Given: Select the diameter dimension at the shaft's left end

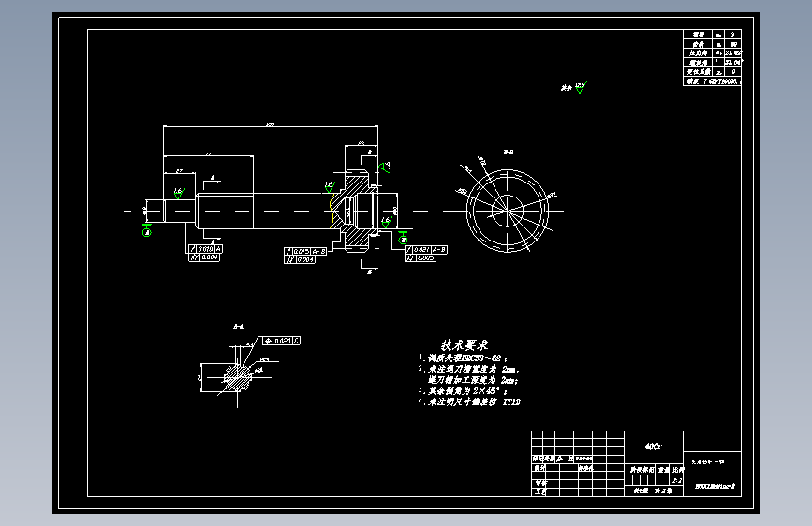Looking at the screenshot, I should tap(144, 211).
